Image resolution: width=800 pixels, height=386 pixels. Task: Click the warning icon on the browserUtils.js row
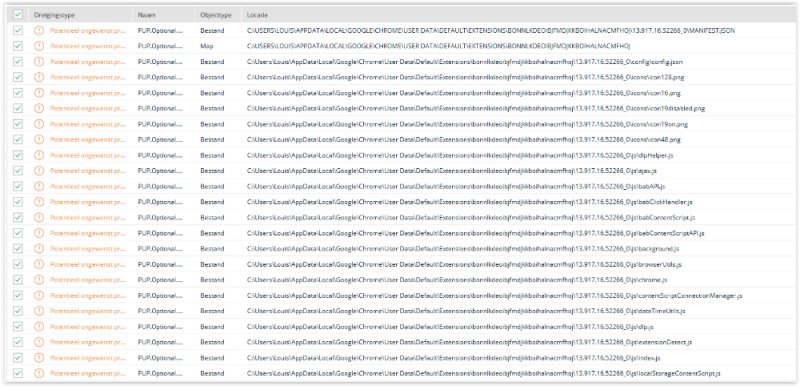[39, 264]
